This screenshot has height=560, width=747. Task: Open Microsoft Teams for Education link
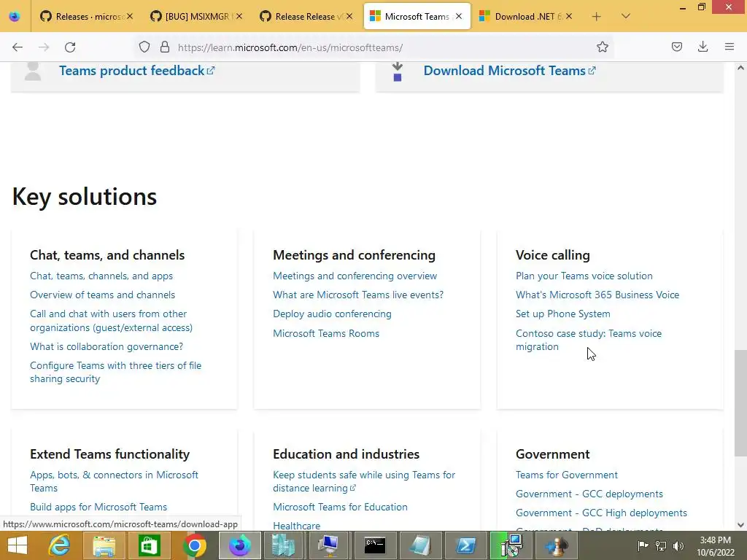(340, 507)
